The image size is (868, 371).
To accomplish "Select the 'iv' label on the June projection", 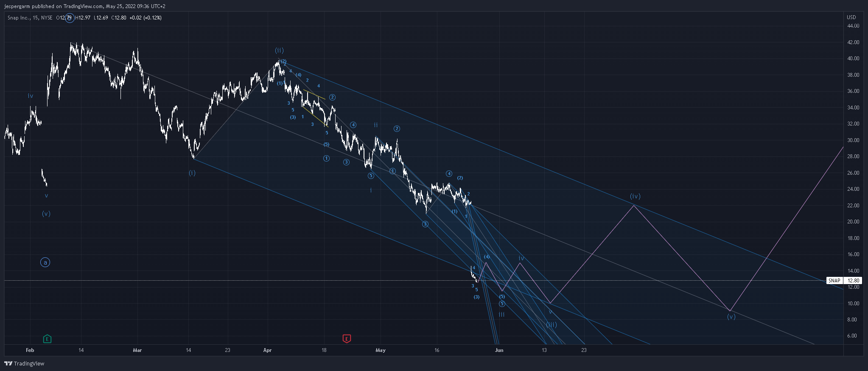I will [521, 258].
